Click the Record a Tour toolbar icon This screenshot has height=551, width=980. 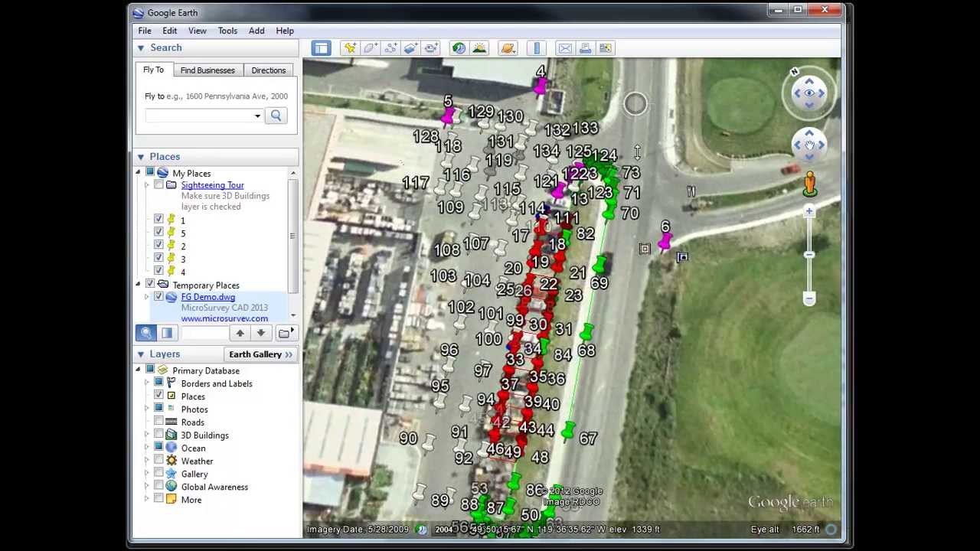click(431, 48)
